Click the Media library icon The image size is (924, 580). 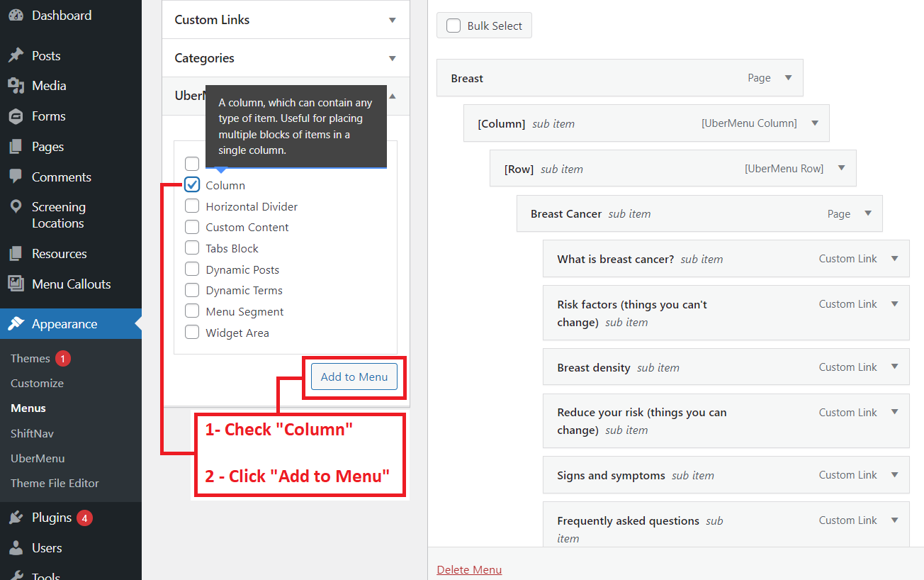16,86
